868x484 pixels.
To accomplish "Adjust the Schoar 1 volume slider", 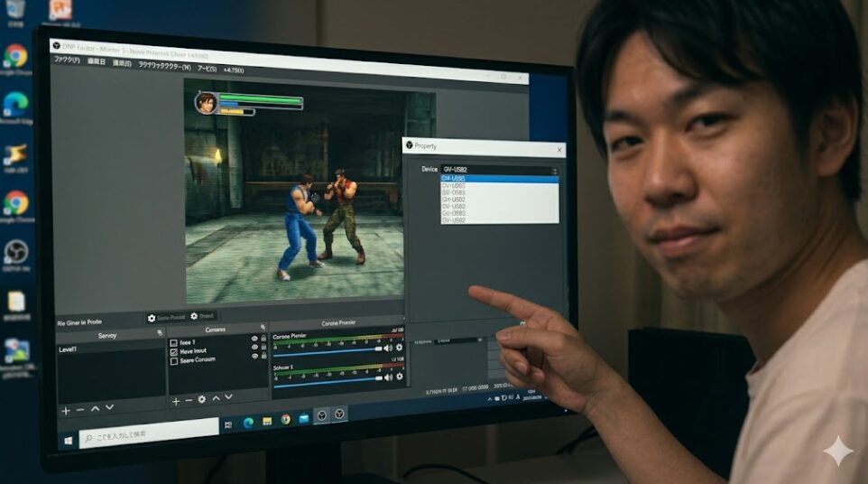I will tap(328, 381).
